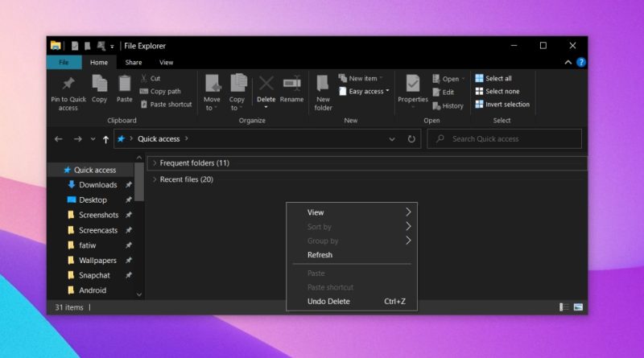Click the Properties checkmark icon
The height and width of the screenshot is (358, 644).
tap(413, 84)
